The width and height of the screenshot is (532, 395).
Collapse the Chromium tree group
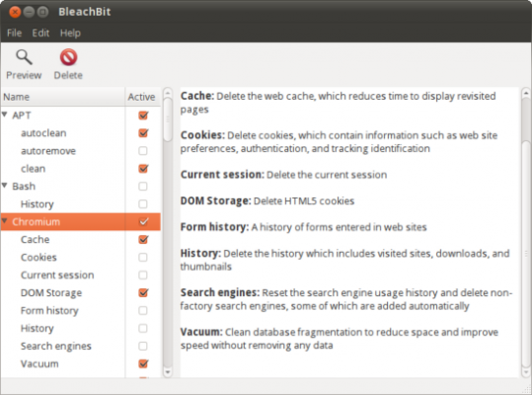5,221
